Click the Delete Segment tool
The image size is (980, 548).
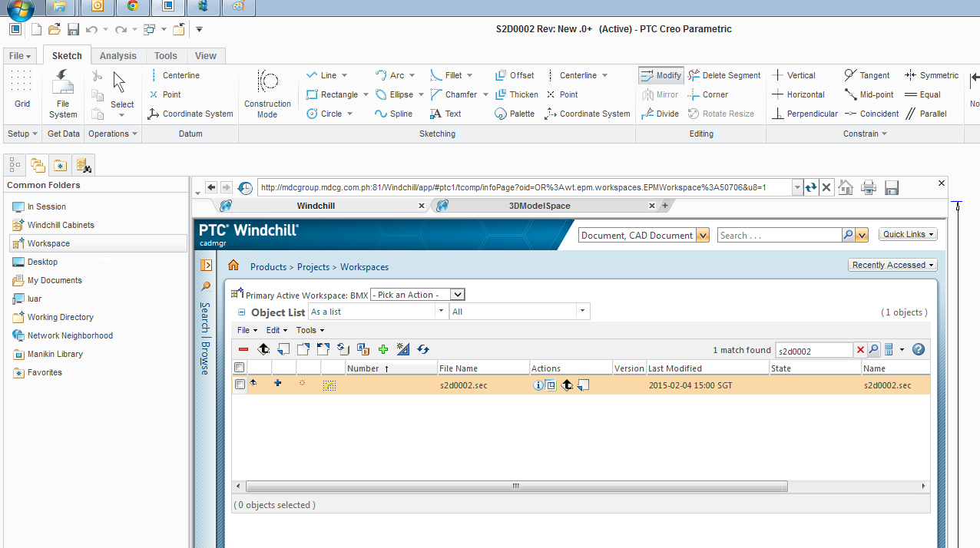[724, 75]
